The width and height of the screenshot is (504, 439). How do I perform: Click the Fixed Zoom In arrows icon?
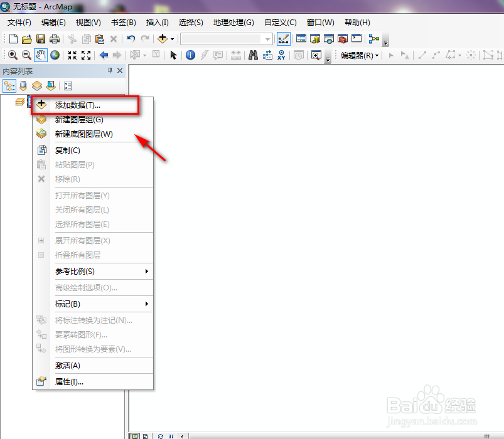72,55
